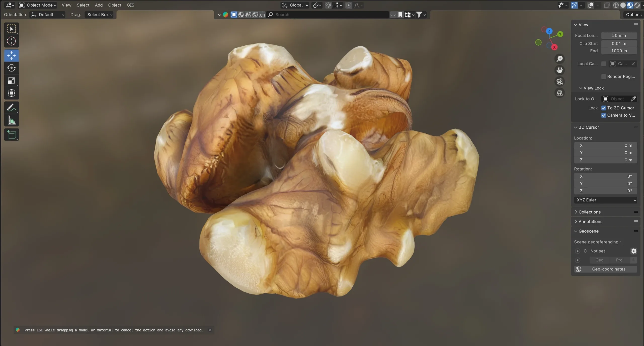Screen dimensions: 644x346
Task: Open the GIS menu
Action: (130, 5)
